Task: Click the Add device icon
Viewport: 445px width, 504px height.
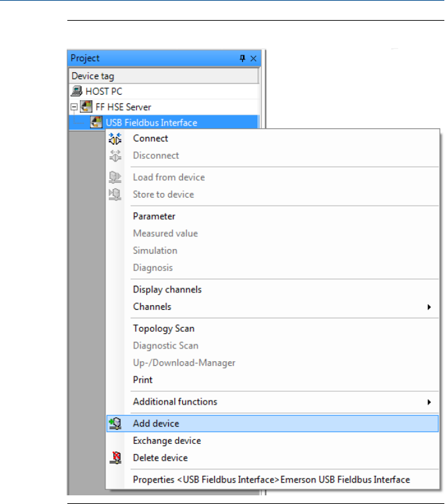Action: [x=115, y=423]
